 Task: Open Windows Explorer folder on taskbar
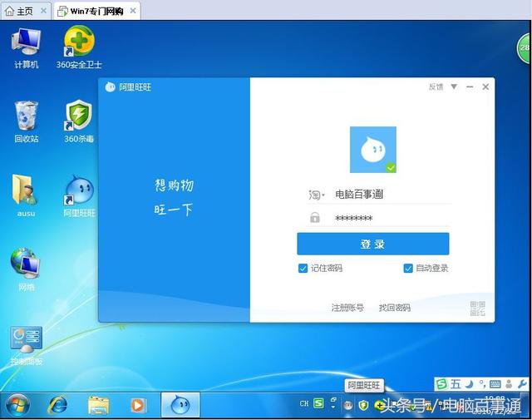[x=98, y=405]
